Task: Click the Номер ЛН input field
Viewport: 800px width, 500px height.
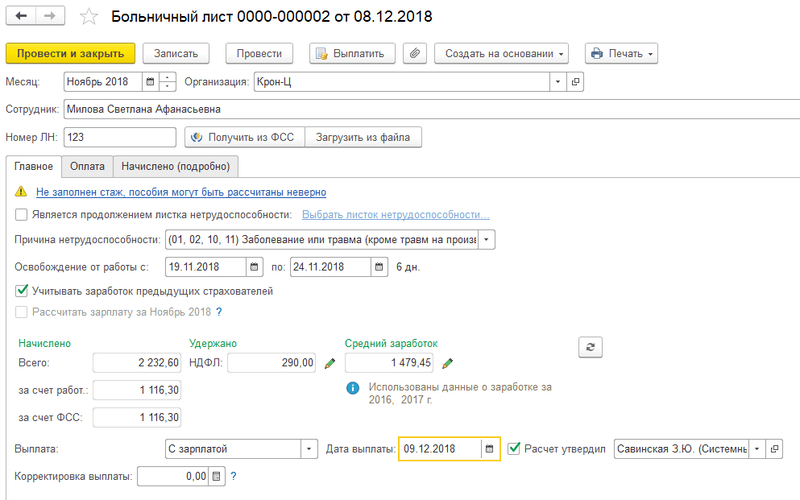Action: click(x=120, y=137)
